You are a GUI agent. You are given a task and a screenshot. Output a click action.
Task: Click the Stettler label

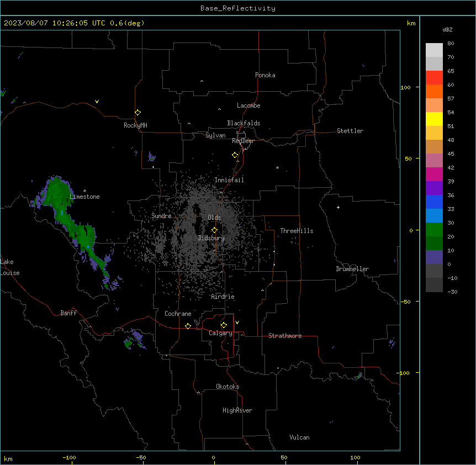350,131
